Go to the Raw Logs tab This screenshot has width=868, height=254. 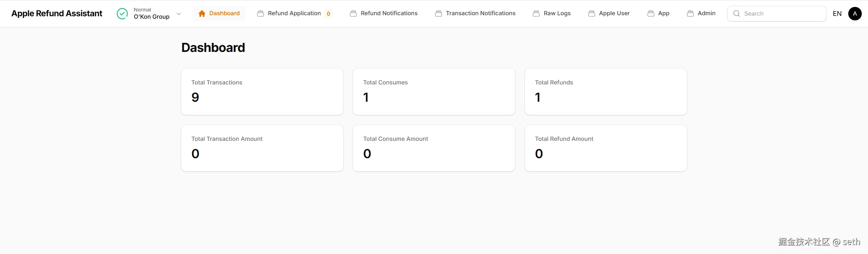pos(557,13)
